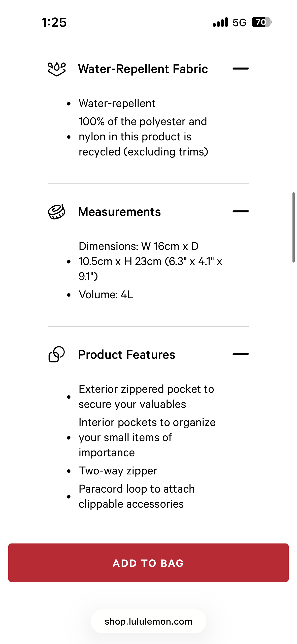Open the shop.lululemon.com address pill
Viewport: 297px width, 644px height.
click(148, 621)
